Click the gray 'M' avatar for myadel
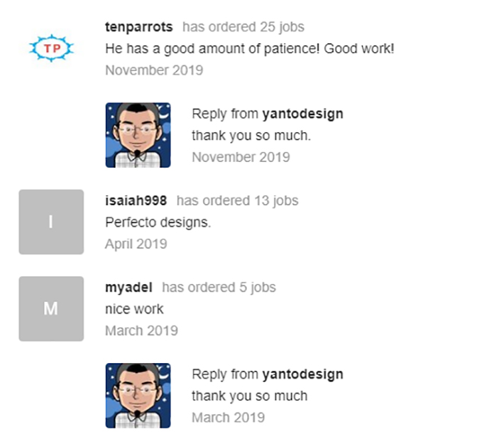Viewport: 504px width, 444px height. [51, 308]
